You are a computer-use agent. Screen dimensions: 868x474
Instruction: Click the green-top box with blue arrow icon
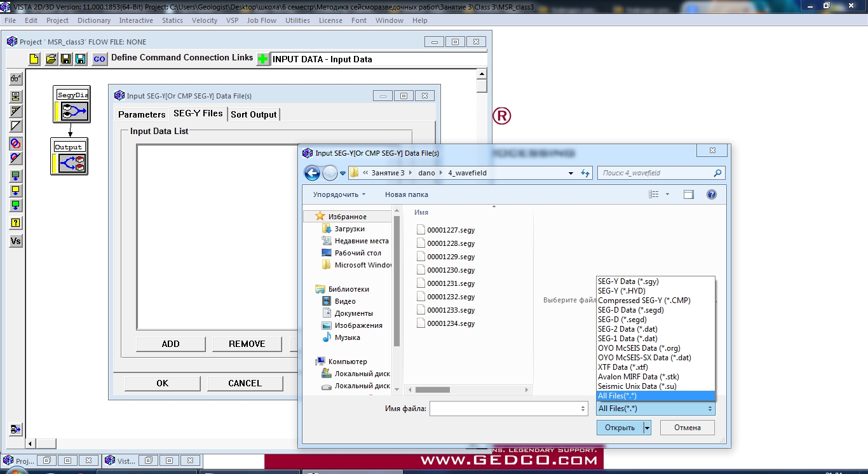tap(16, 176)
